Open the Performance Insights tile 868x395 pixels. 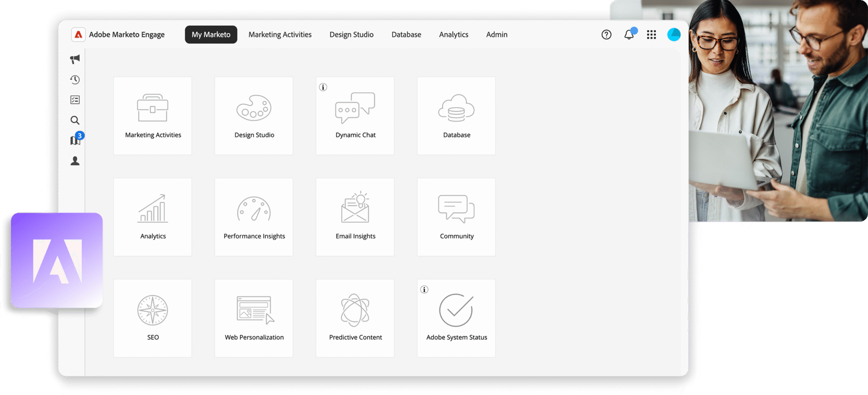point(254,217)
